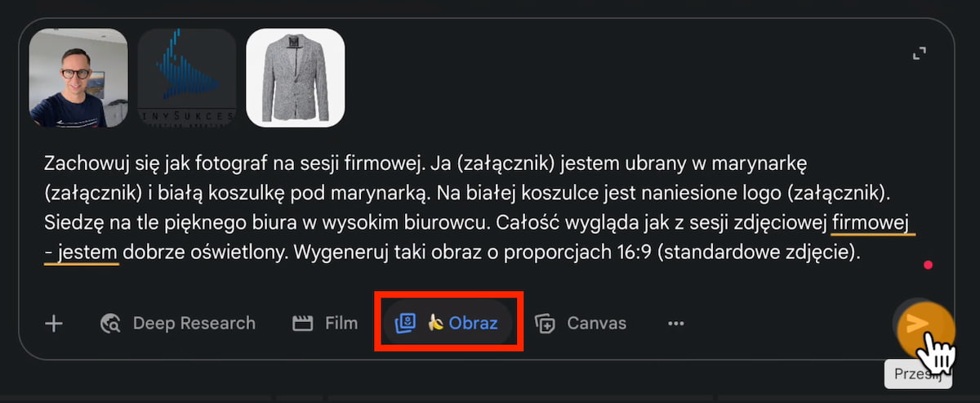Open the blue logo attachment thumbnail
This screenshot has width=980, height=403.
pyautogui.click(x=187, y=78)
